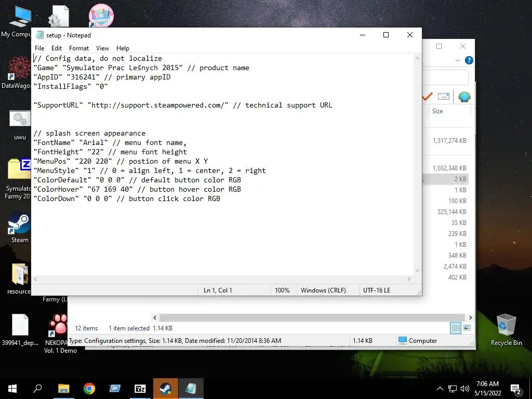
Task: Click the resource folder on desktop
Action: pyautogui.click(x=19, y=279)
